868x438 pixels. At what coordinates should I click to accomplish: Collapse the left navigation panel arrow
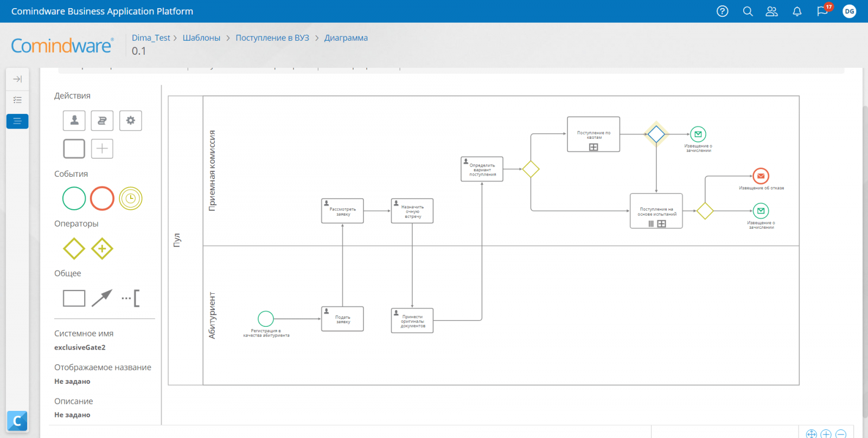(17, 79)
